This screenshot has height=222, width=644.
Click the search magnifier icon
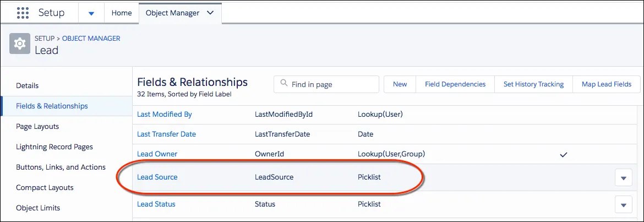click(283, 83)
